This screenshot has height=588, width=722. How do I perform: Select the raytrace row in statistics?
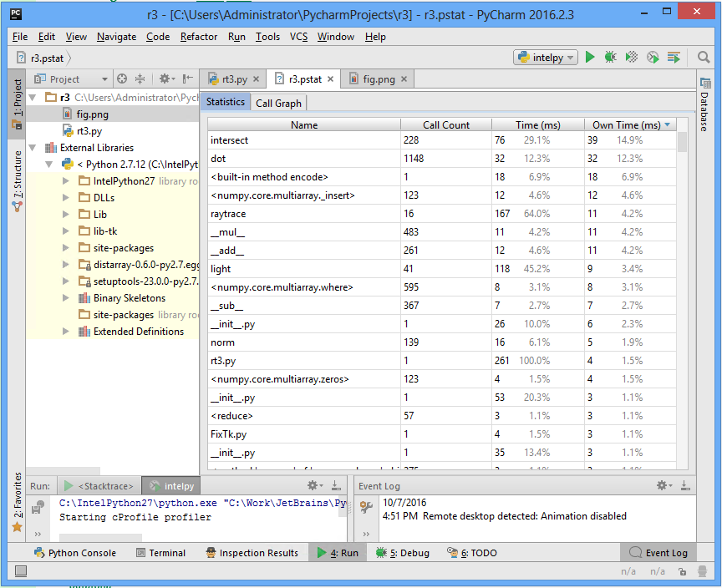(442, 214)
